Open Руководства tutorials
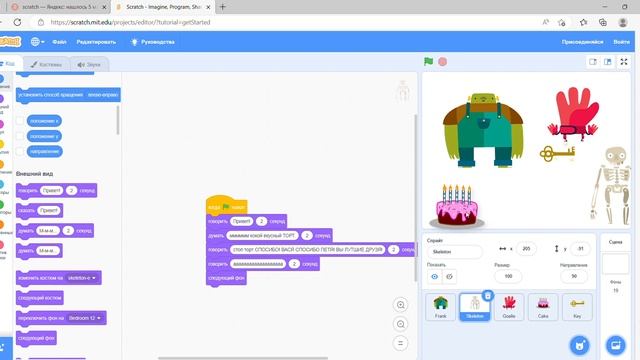 point(153,42)
